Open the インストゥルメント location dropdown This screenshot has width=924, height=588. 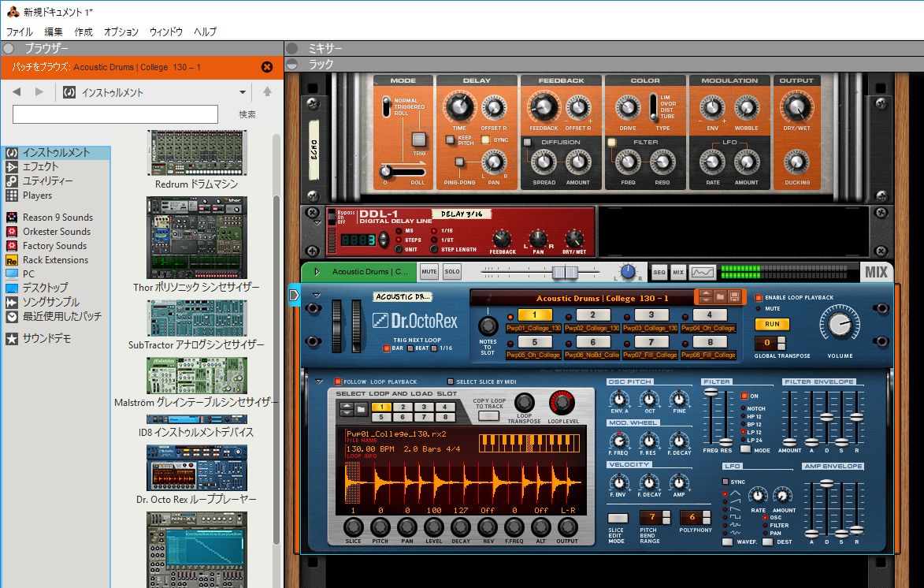pos(242,92)
